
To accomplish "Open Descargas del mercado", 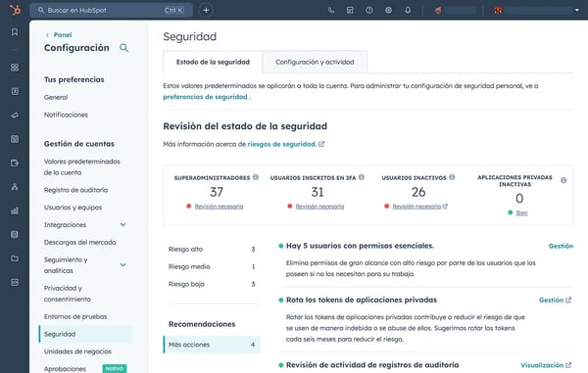I will 80,242.
